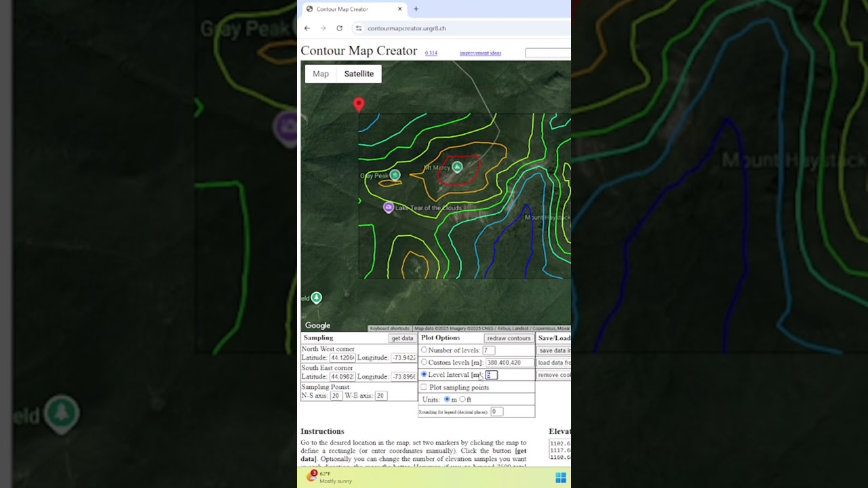
Task: Click the remove cookie button
Action: click(554, 375)
